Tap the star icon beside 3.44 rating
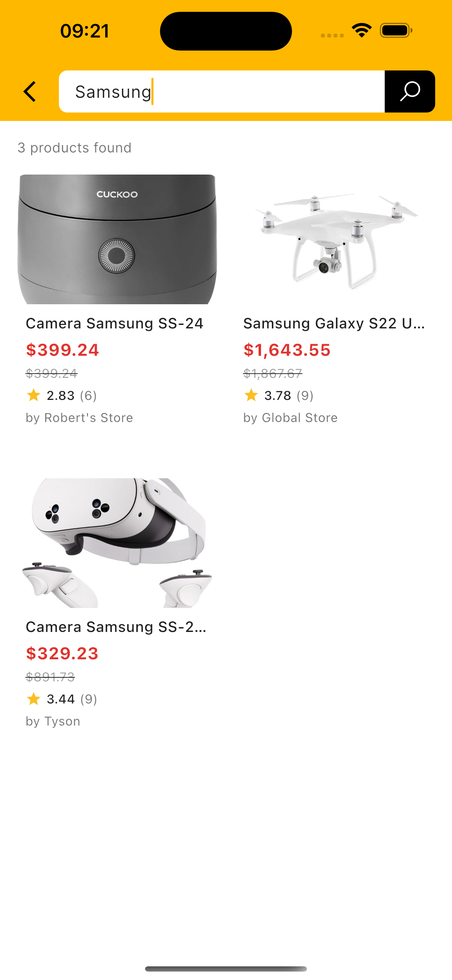Viewport: 452px width, 980px height. (34, 699)
